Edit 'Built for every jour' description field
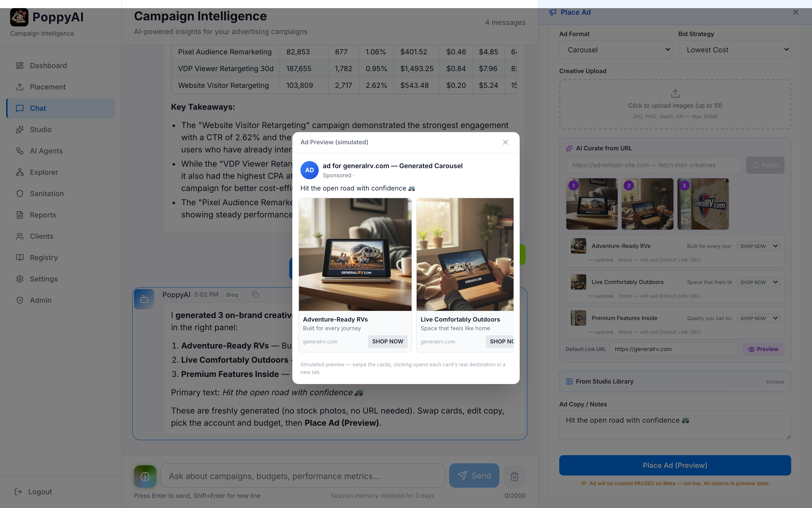This screenshot has height=508, width=812. tap(709, 246)
